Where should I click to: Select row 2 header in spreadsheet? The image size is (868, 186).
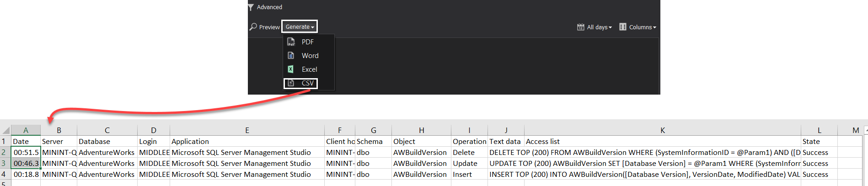(4, 152)
